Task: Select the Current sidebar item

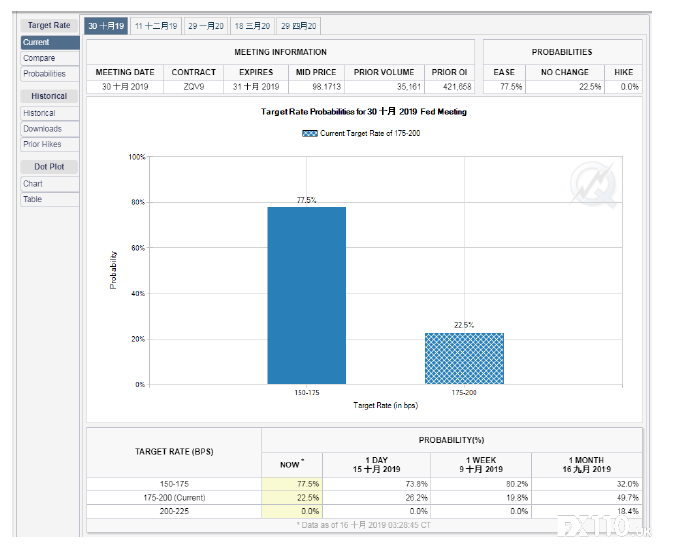Action: coord(50,42)
